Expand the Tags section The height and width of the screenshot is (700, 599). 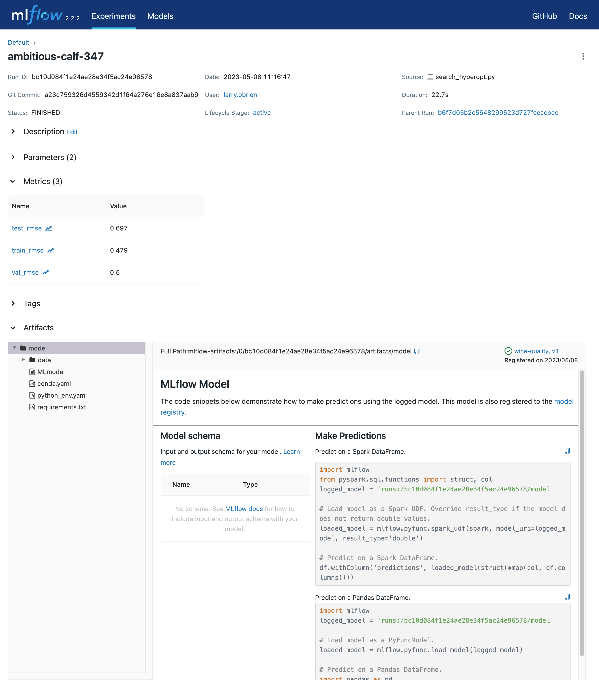[x=13, y=303]
